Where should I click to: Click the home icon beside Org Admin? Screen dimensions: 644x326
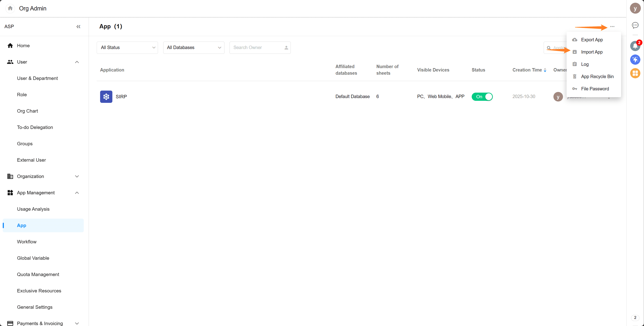tap(10, 8)
